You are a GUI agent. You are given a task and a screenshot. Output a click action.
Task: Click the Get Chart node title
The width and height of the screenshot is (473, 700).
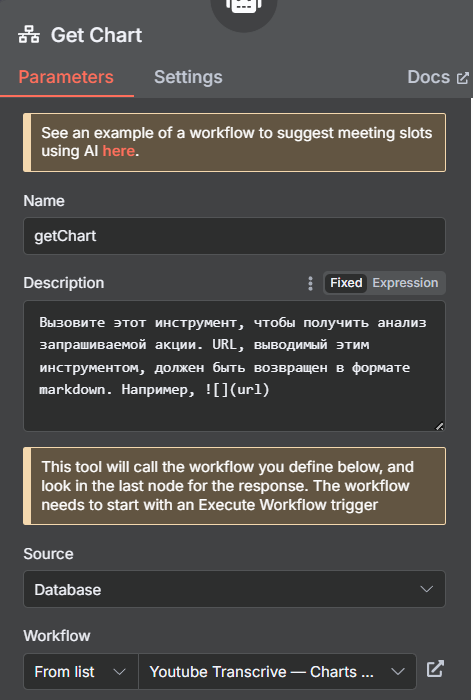[96, 35]
